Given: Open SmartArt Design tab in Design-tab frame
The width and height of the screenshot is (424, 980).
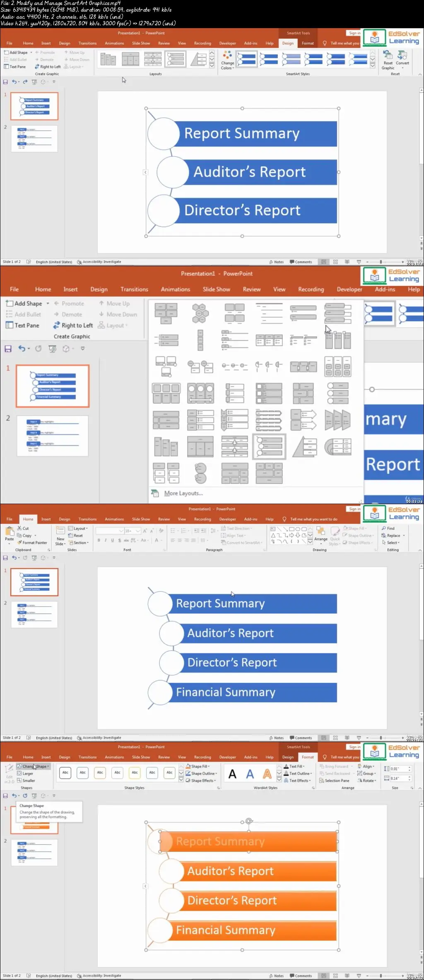Looking at the screenshot, I should click(x=288, y=43).
